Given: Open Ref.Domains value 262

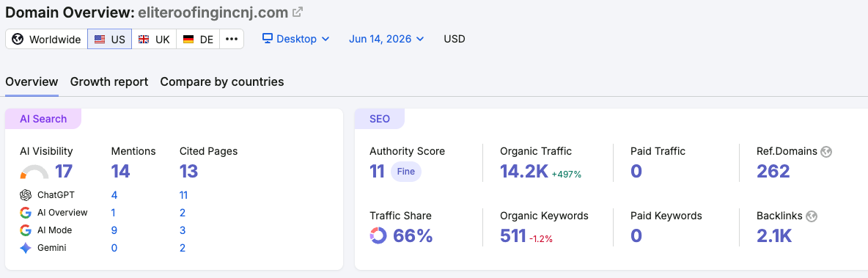Looking at the screenshot, I should click(773, 171).
